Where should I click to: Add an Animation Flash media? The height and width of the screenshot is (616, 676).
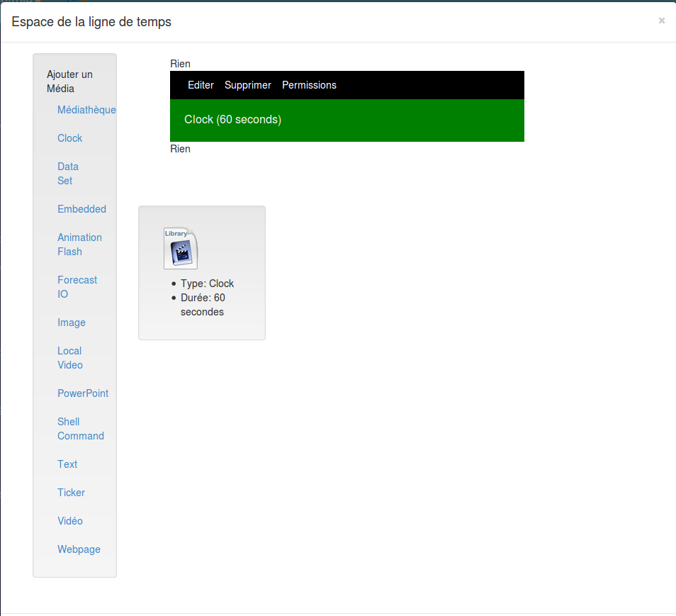(79, 245)
